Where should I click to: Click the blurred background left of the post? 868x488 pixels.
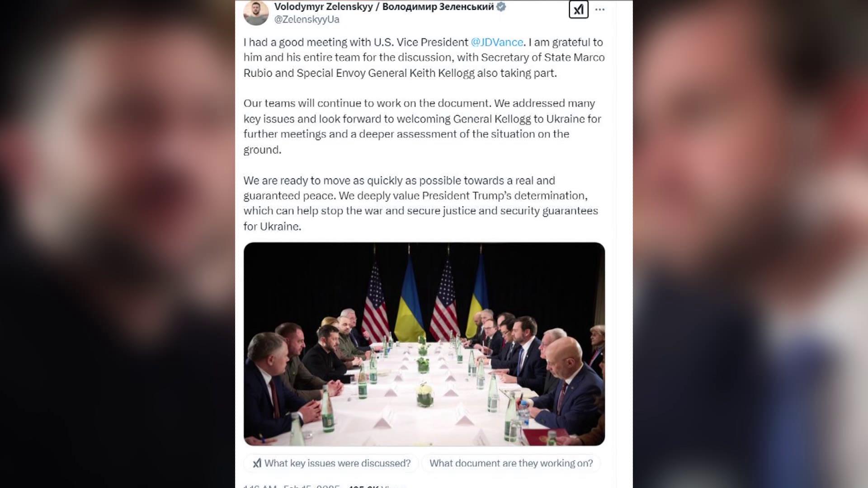tap(118, 244)
